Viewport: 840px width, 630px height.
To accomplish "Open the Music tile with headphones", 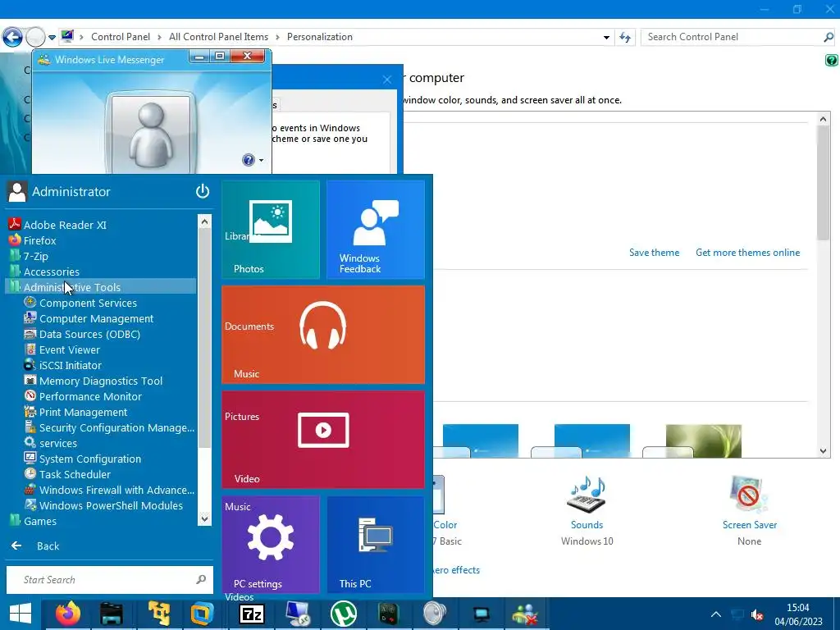I will tap(323, 335).
